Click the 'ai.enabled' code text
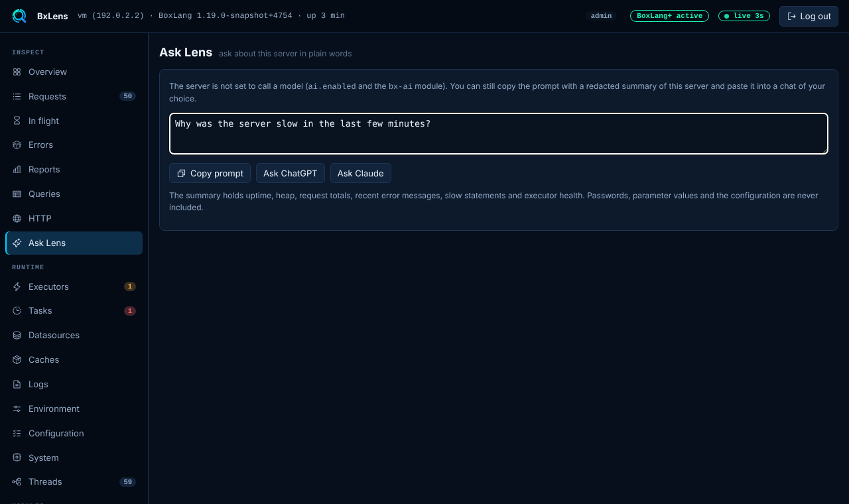The height and width of the screenshot is (504, 849). pos(332,86)
